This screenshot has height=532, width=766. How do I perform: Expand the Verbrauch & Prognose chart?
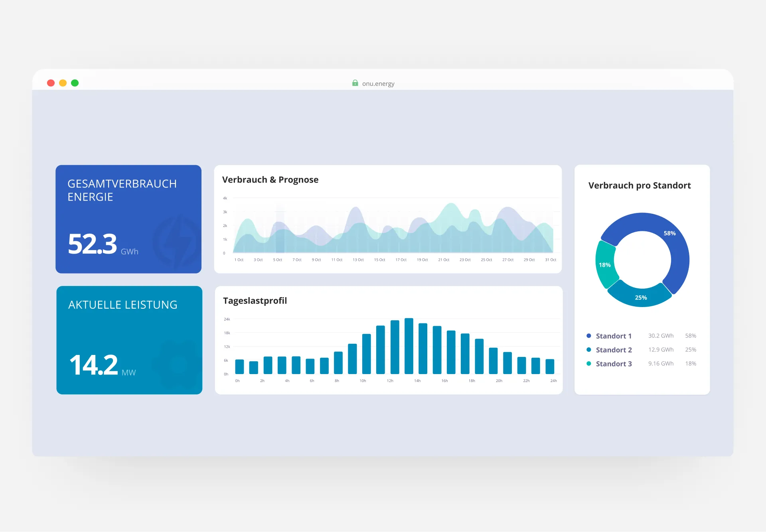(388, 219)
